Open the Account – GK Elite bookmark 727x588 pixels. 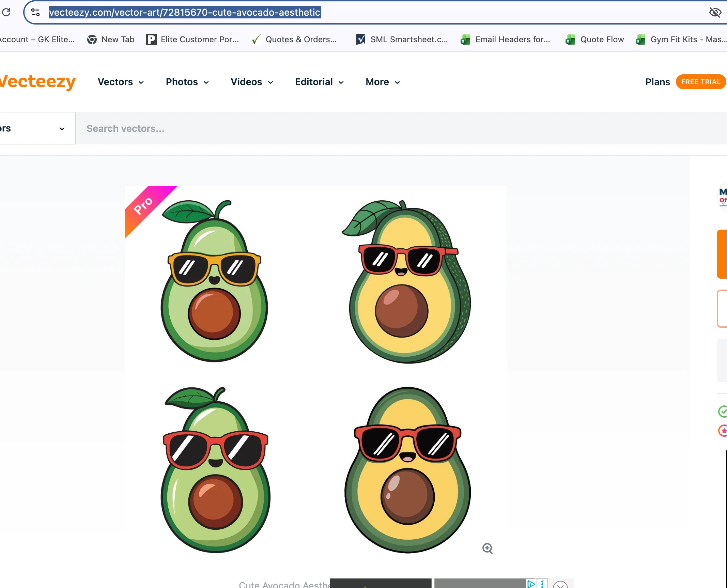tap(37, 40)
